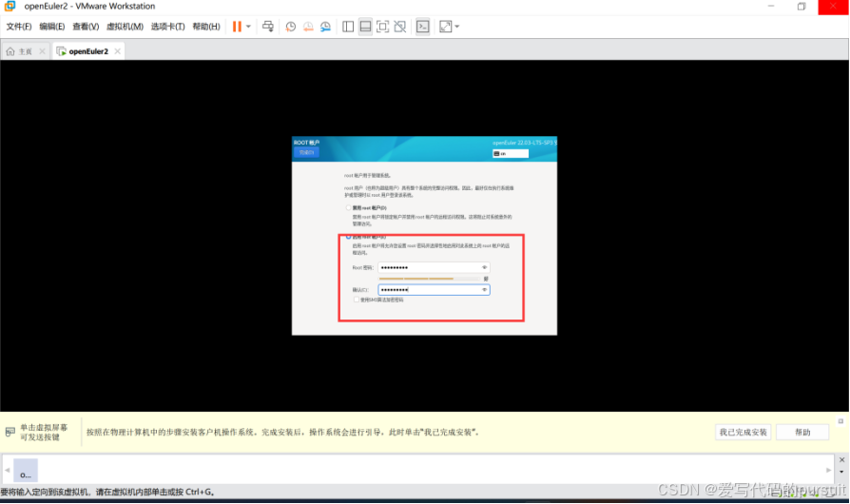Open the console view icon in the toolbar

[423, 27]
